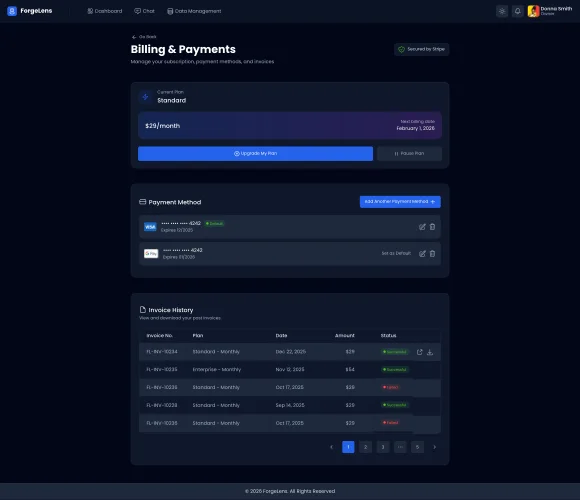Click Successful status of invoice FL-INV-10234

tap(395, 352)
